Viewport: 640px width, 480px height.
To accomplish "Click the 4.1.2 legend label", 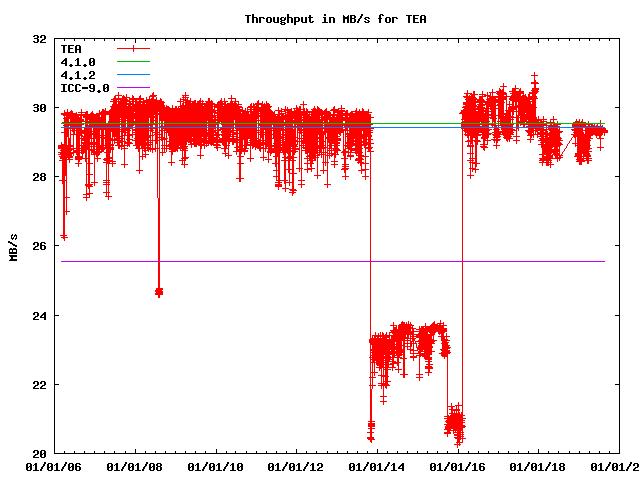I will click(x=78, y=74).
